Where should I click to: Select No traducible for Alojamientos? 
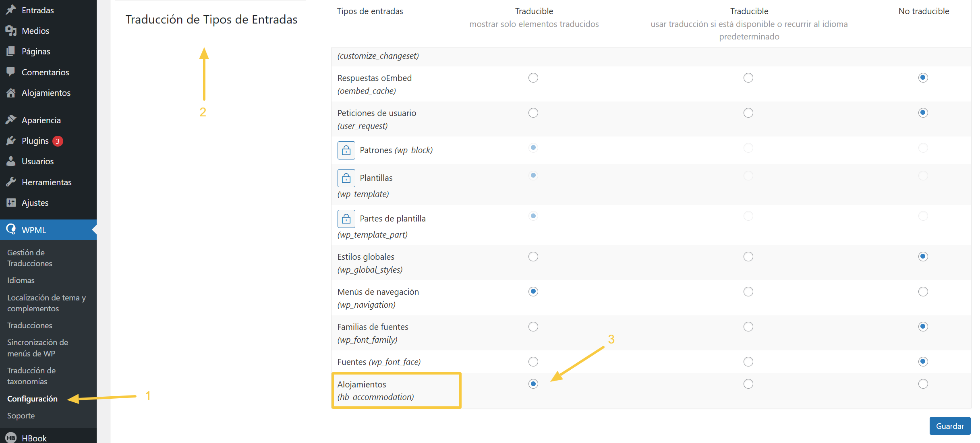click(x=923, y=384)
